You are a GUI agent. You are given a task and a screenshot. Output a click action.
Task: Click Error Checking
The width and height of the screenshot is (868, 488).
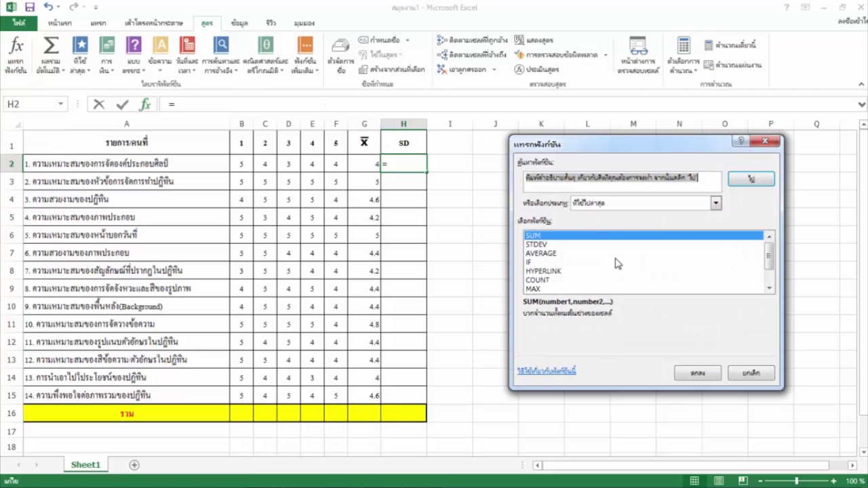556,55
